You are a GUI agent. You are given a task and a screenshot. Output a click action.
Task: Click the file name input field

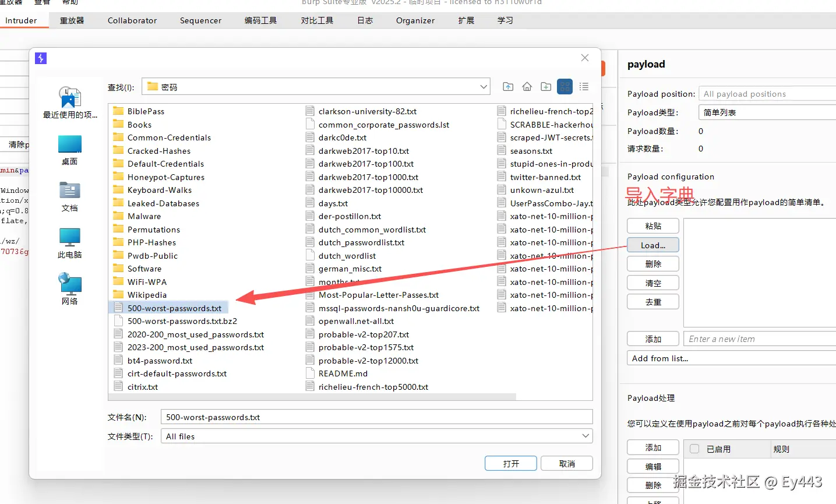point(376,417)
